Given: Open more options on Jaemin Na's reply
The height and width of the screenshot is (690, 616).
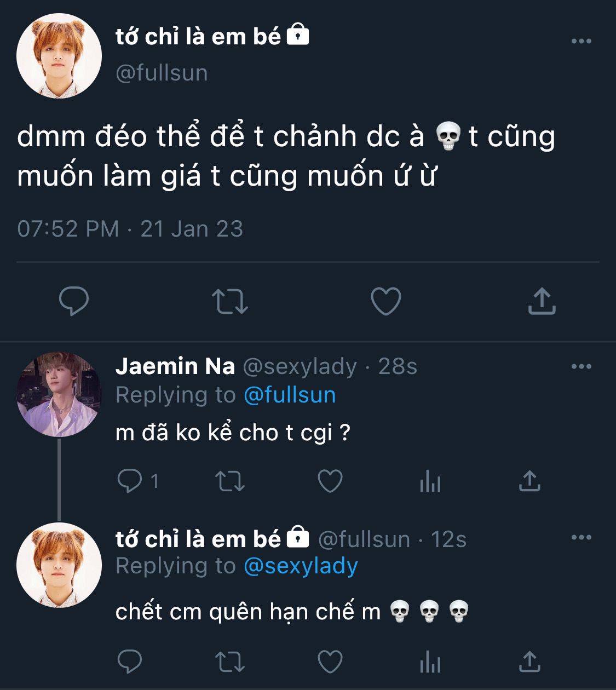Looking at the screenshot, I should [x=581, y=366].
